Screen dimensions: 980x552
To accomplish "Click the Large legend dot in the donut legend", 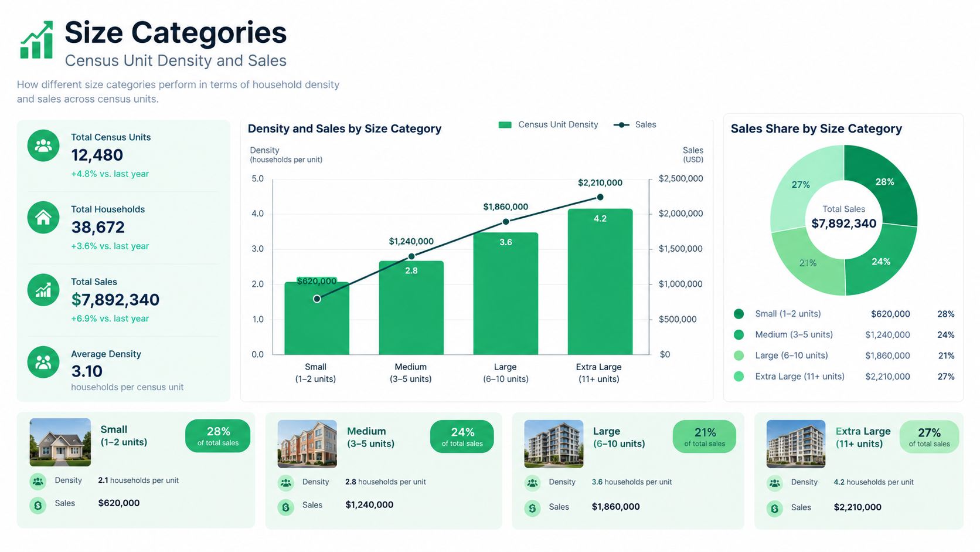I will [x=739, y=355].
